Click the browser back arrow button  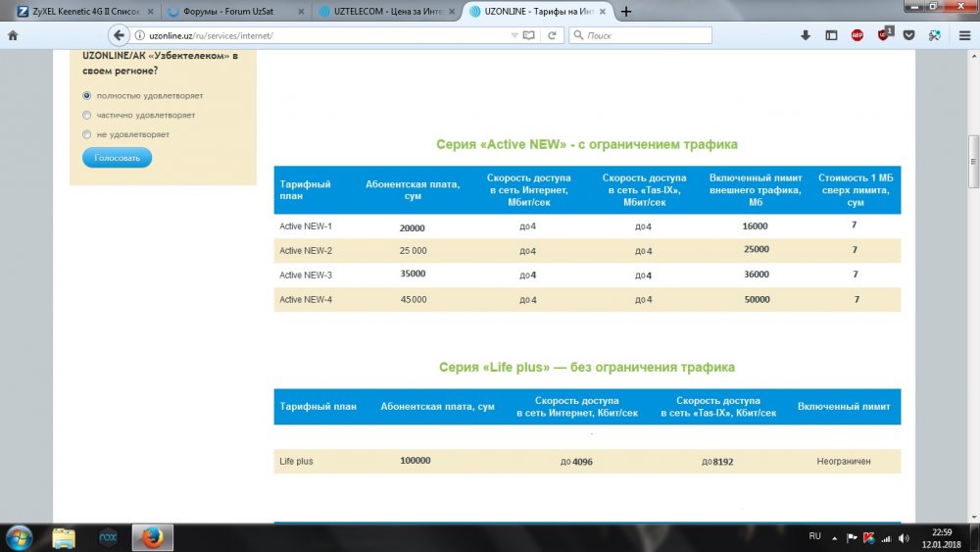click(119, 35)
